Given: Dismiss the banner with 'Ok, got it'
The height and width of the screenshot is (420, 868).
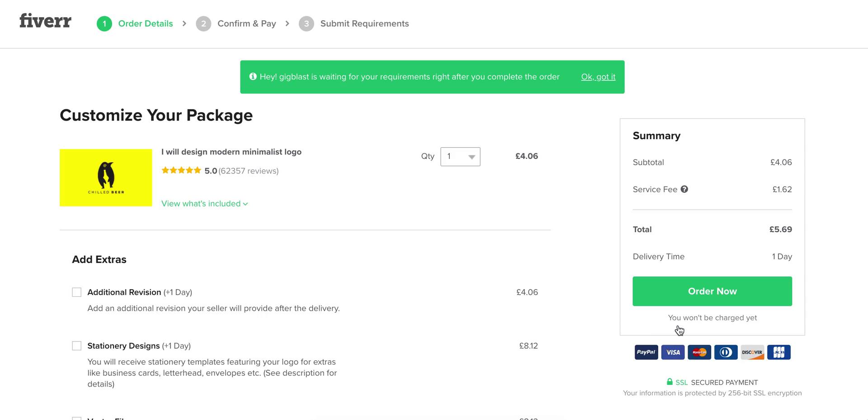Looking at the screenshot, I should pyautogui.click(x=598, y=77).
